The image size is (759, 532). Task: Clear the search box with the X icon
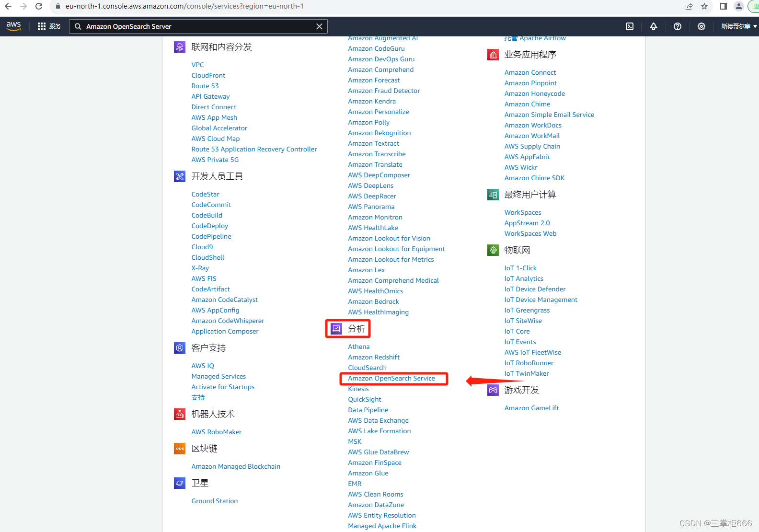click(x=319, y=26)
